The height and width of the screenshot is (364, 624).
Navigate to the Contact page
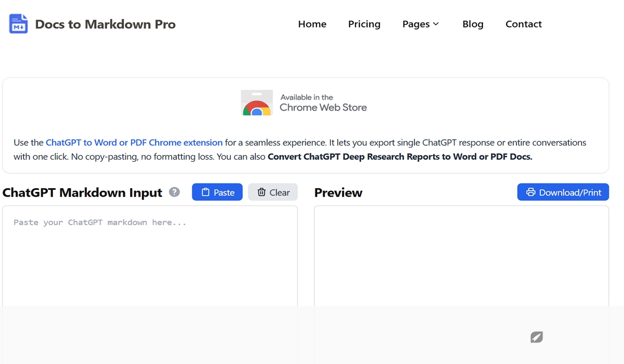click(524, 24)
